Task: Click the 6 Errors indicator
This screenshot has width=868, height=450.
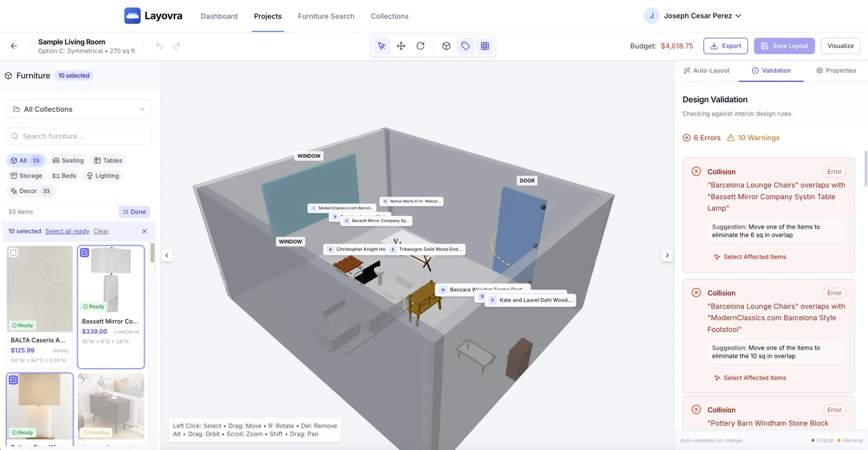Action: tap(701, 138)
